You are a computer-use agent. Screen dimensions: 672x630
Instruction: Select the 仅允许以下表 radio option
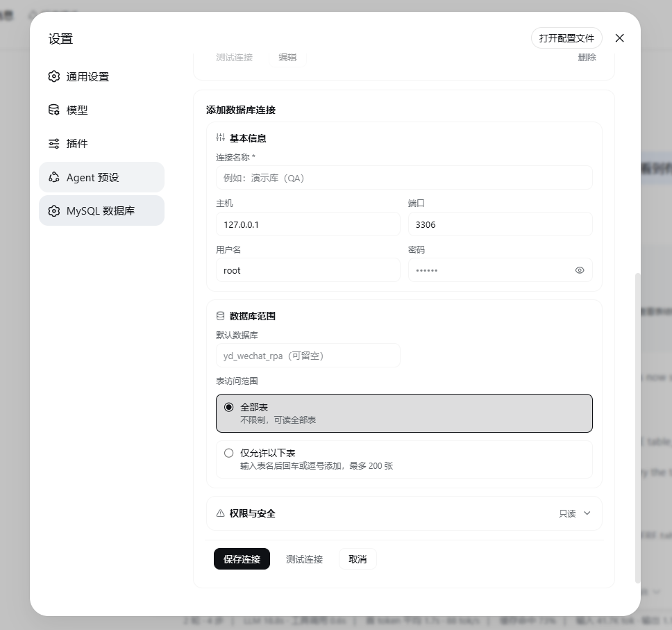[x=404, y=459]
